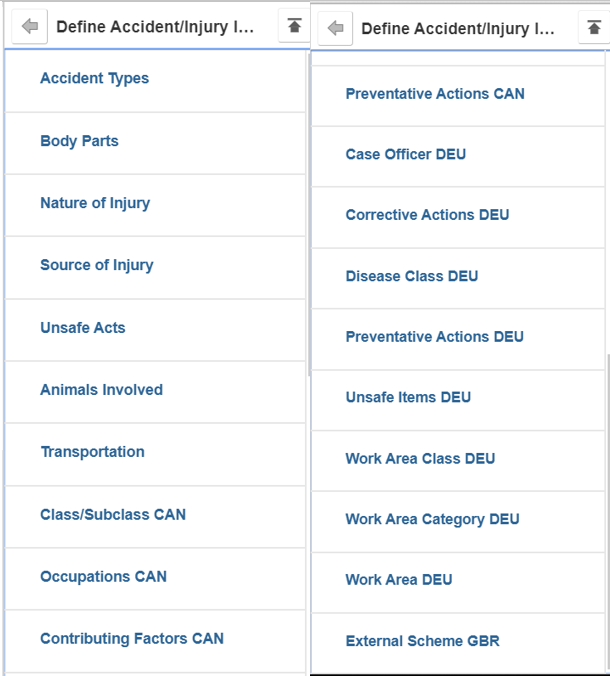Select Animals Involved entry
The height and width of the screenshot is (676, 610).
click(x=101, y=390)
